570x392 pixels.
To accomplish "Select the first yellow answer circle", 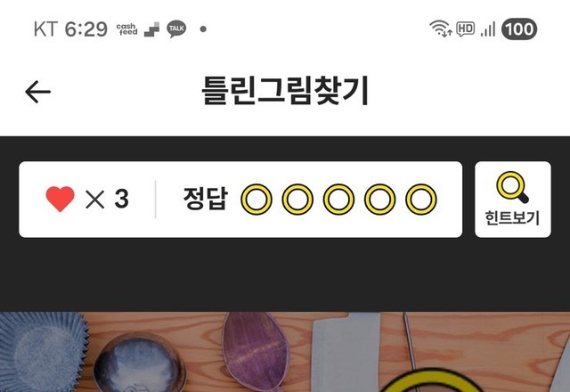I will pyautogui.click(x=256, y=200).
